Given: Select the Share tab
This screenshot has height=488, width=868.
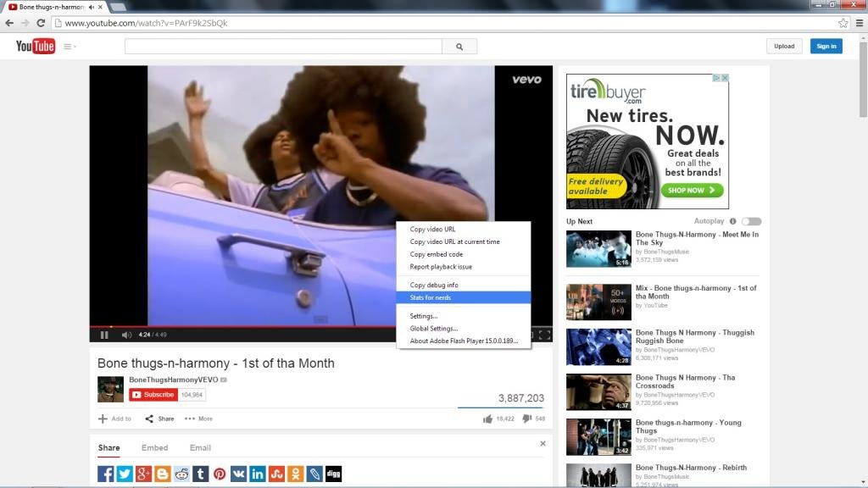Looking at the screenshot, I should point(109,447).
